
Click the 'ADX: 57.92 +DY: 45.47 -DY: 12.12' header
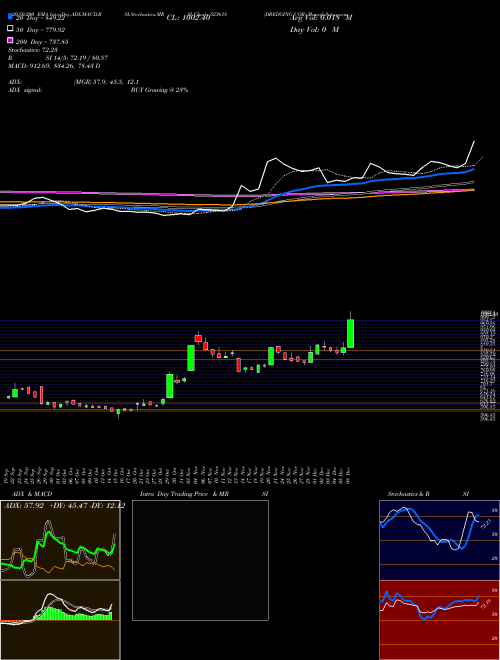[x=64, y=505]
